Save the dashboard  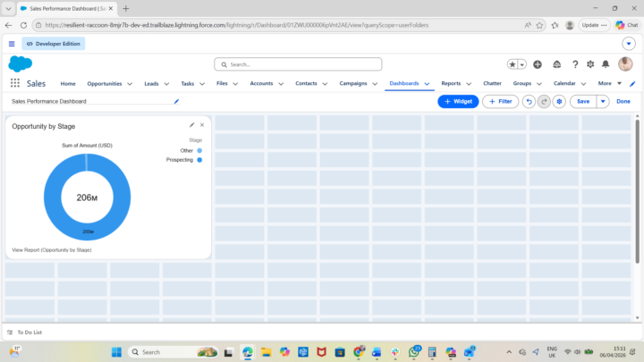pyautogui.click(x=583, y=101)
